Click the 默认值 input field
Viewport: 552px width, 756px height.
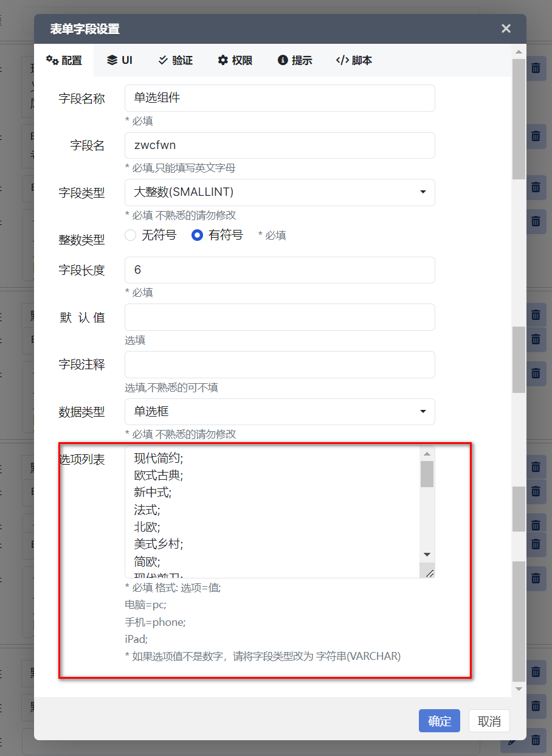coord(280,317)
